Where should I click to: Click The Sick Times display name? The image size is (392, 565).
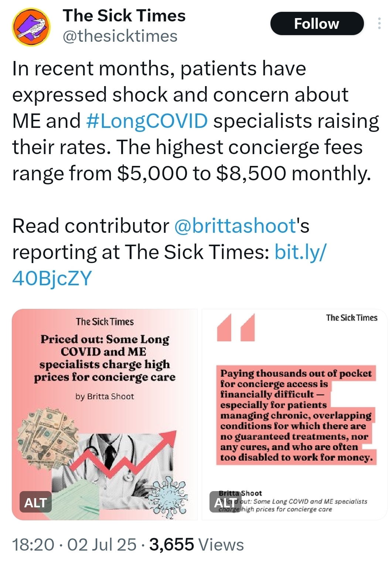pos(124,16)
